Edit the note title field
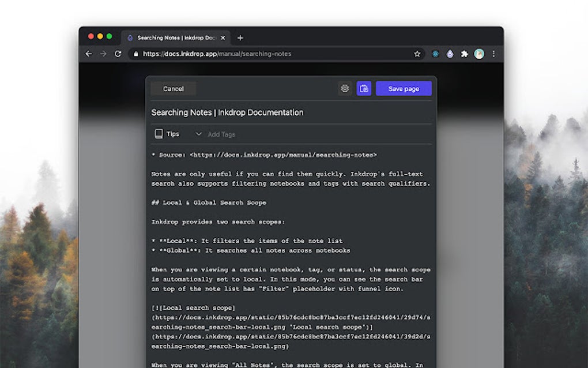The width and height of the screenshot is (588, 368). 227,112
